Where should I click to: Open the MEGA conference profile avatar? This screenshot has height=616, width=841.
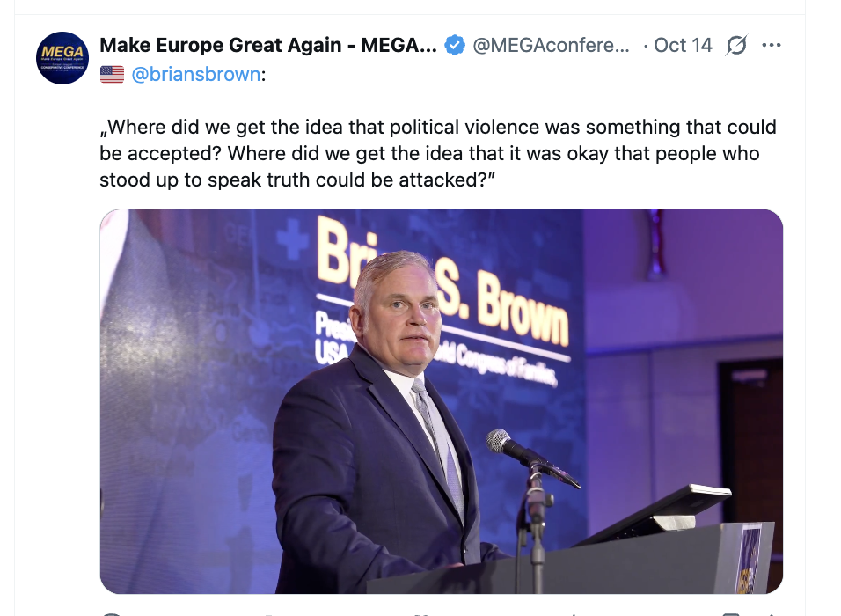(62, 58)
